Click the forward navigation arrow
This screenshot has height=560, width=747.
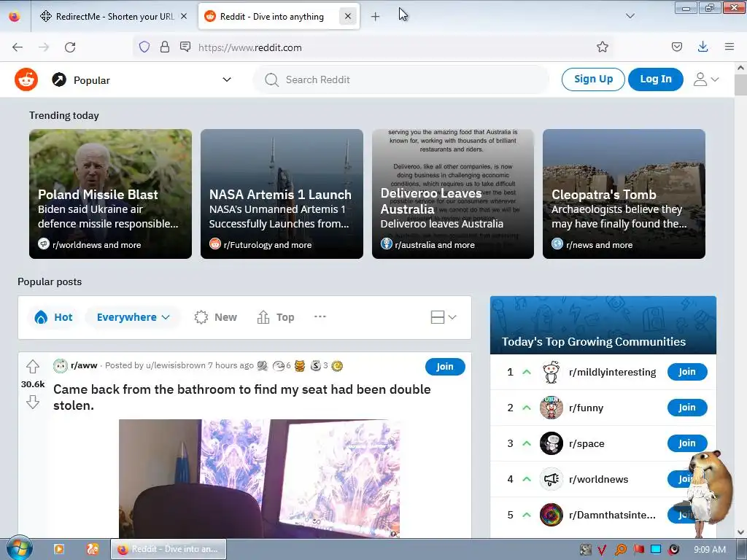tap(44, 47)
